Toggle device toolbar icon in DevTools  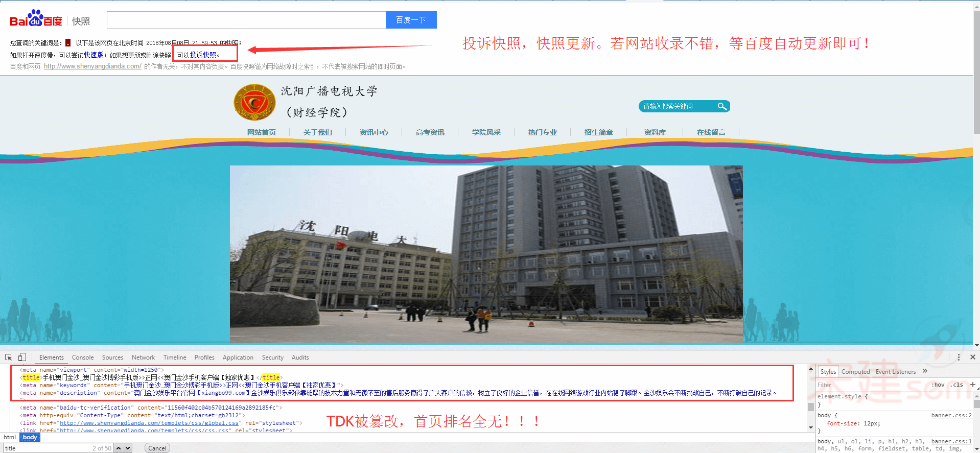tap(22, 357)
